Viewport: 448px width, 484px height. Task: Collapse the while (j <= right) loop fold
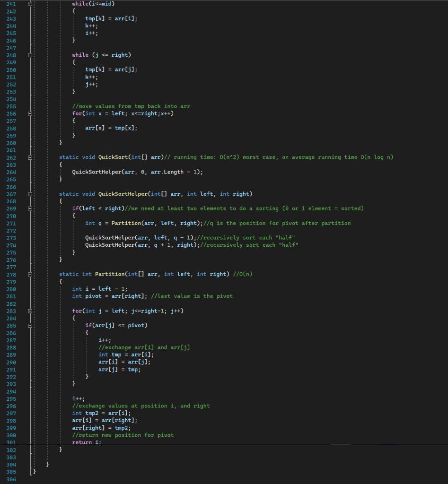[30, 55]
